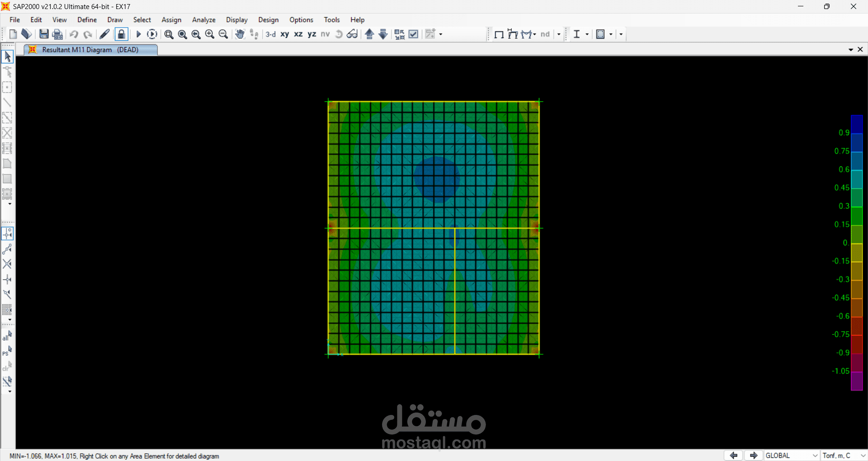Click the left arrow status bar button

click(x=733, y=456)
